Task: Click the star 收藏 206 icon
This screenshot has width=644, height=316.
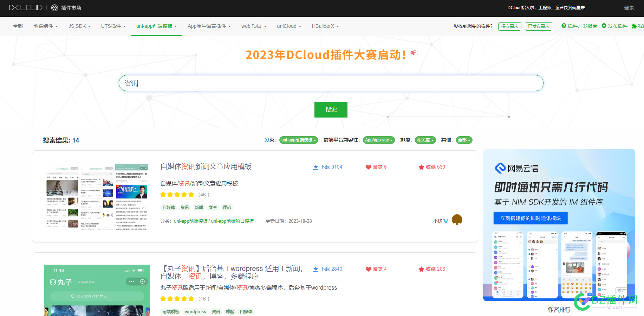Action: tap(421, 269)
